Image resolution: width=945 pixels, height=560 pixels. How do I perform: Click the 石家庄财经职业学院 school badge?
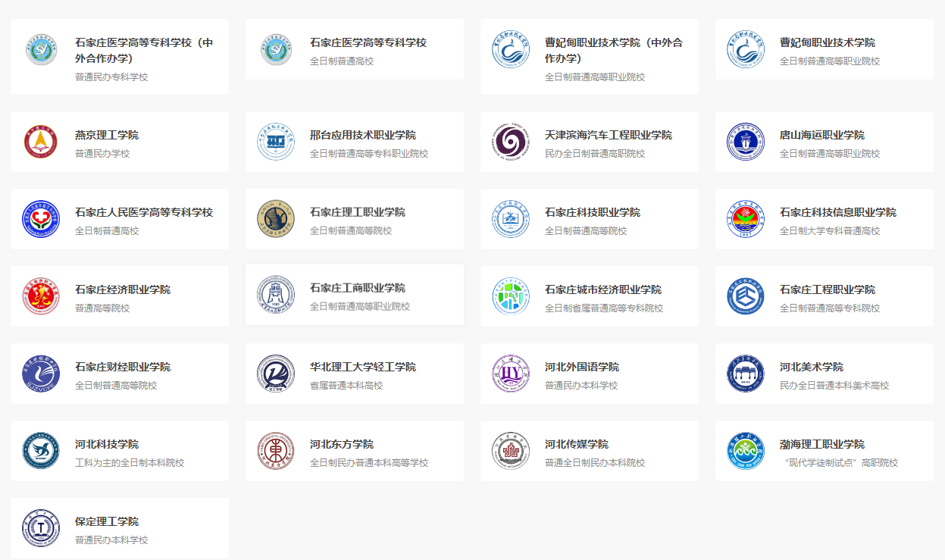(x=41, y=374)
